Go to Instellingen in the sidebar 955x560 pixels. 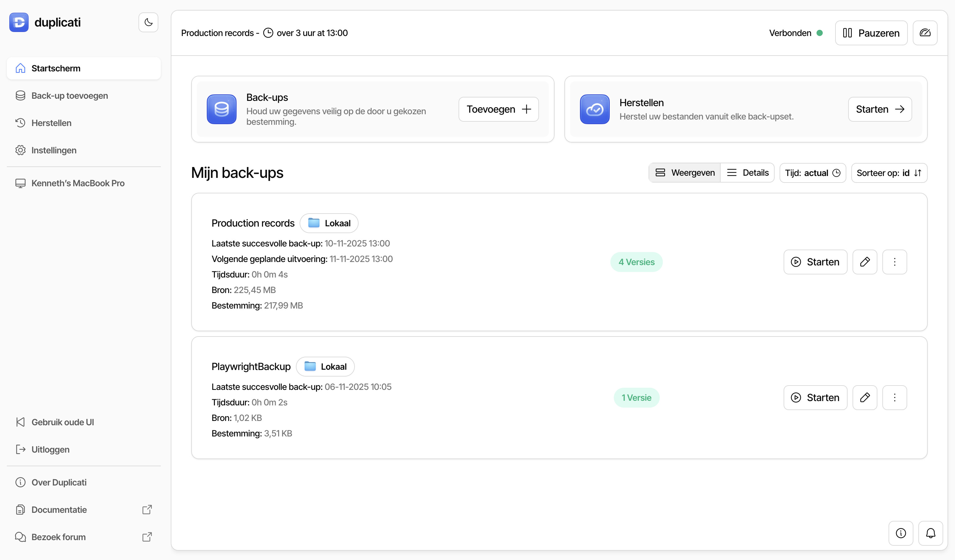54,151
